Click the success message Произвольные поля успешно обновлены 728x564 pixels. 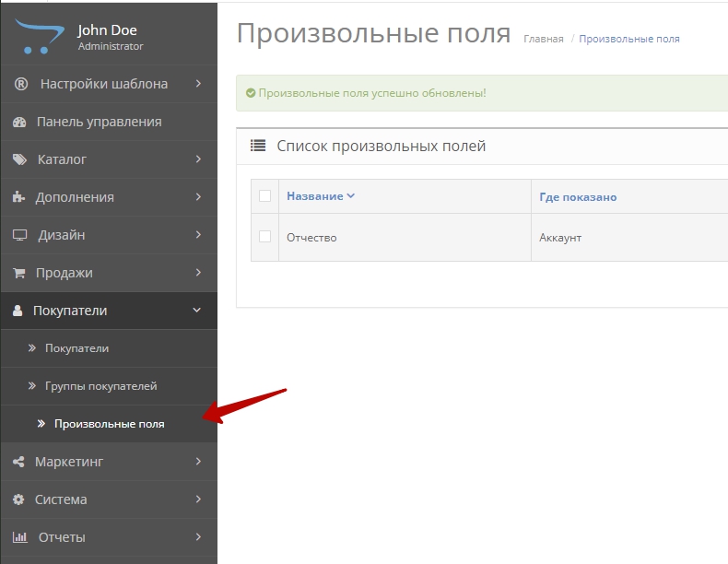[x=372, y=93]
